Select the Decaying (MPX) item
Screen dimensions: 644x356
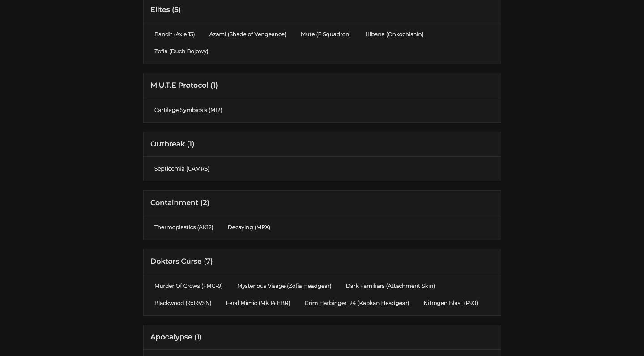pyautogui.click(x=249, y=227)
